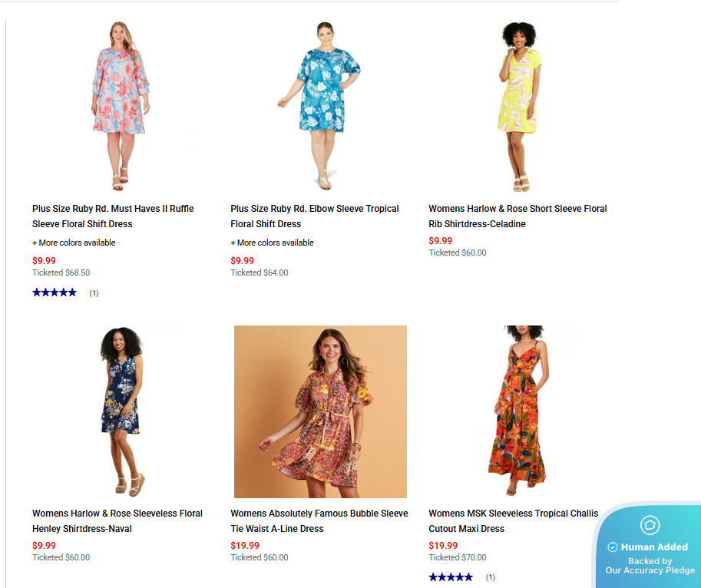Click the star rating under MSK Maxi Dress
The width and height of the screenshot is (701, 588).
tap(451, 577)
